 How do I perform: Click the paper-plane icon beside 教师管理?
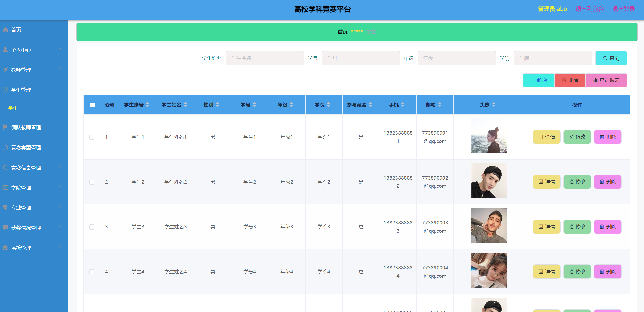(5, 70)
